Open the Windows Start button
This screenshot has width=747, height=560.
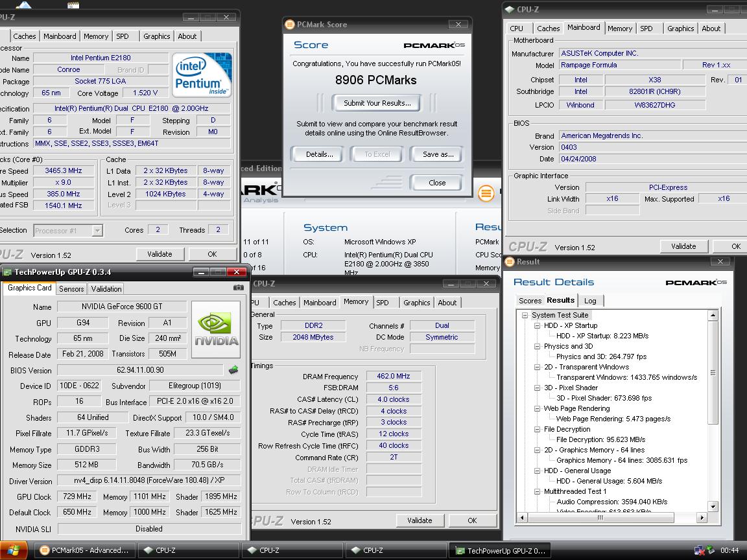(13, 550)
